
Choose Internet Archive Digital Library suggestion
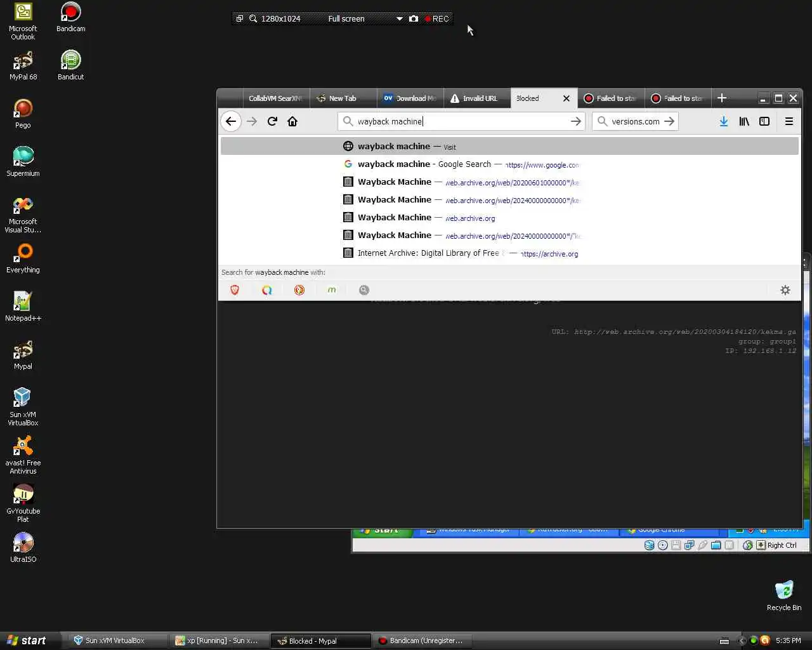[509, 253]
